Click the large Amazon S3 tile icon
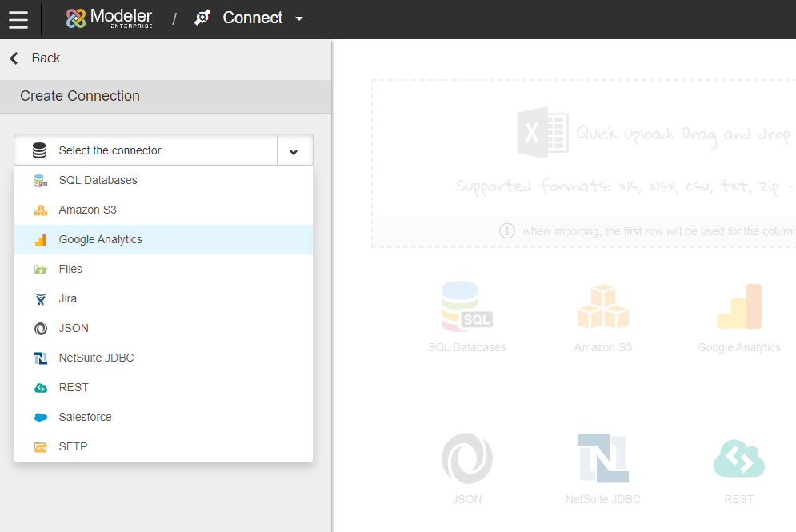The height and width of the screenshot is (532, 796). (x=602, y=306)
